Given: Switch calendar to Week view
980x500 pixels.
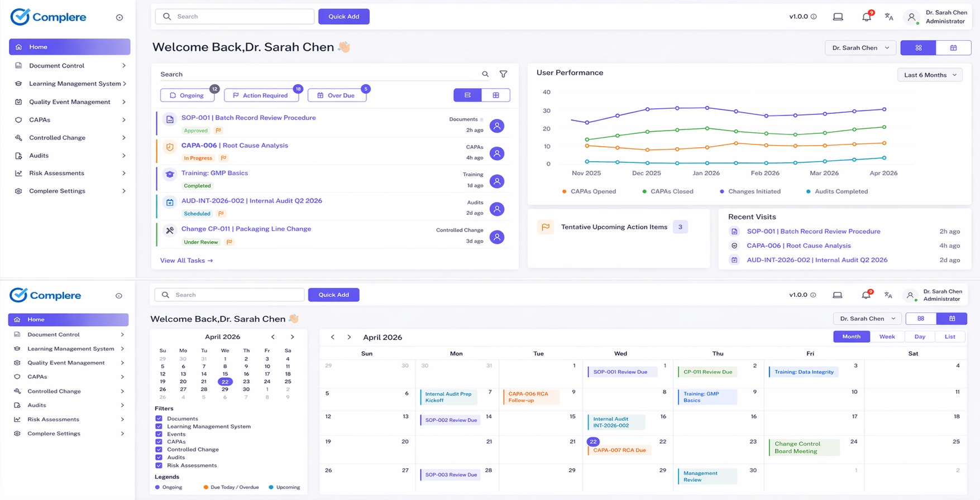Looking at the screenshot, I should coord(887,336).
